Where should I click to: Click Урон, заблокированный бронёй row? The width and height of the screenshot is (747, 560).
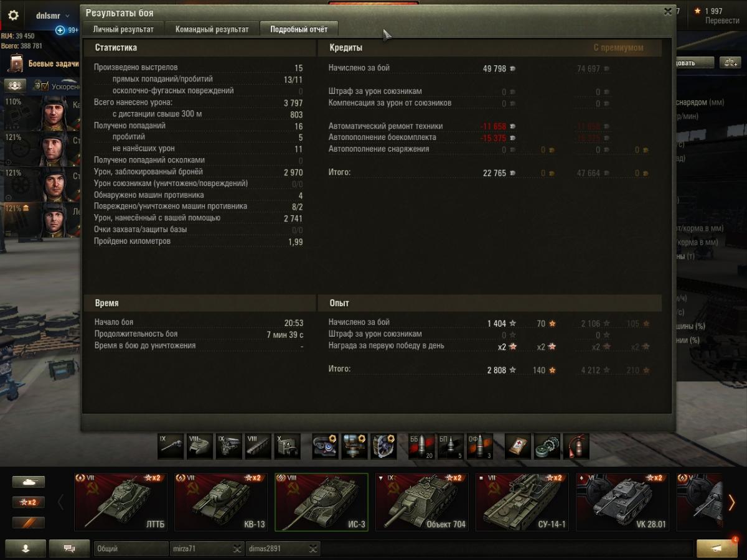pos(199,172)
